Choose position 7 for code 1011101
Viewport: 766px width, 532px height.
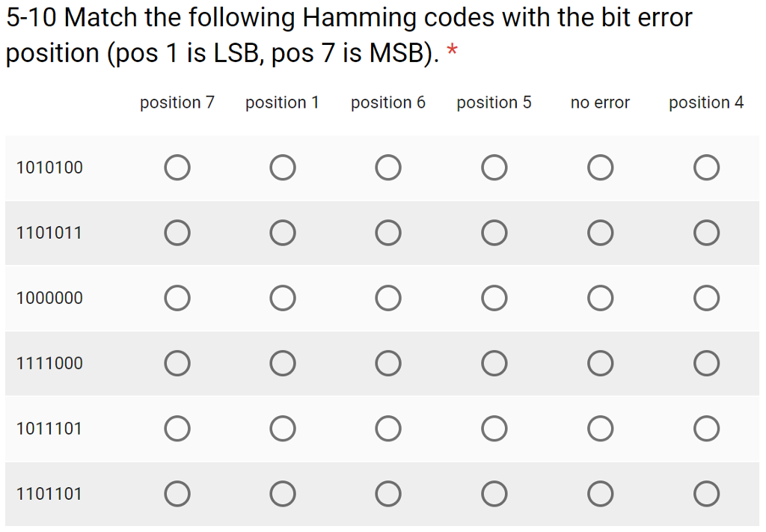click(x=177, y=429)
